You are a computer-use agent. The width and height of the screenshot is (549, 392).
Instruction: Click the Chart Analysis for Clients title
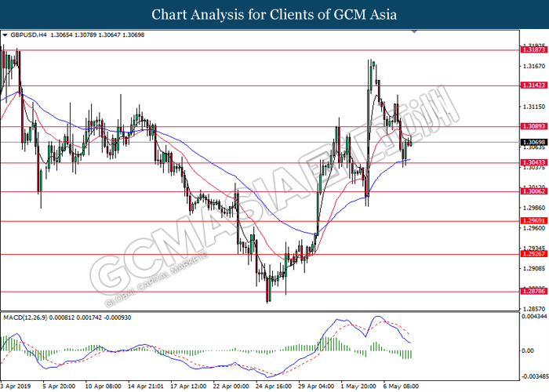tap(274, 15)
